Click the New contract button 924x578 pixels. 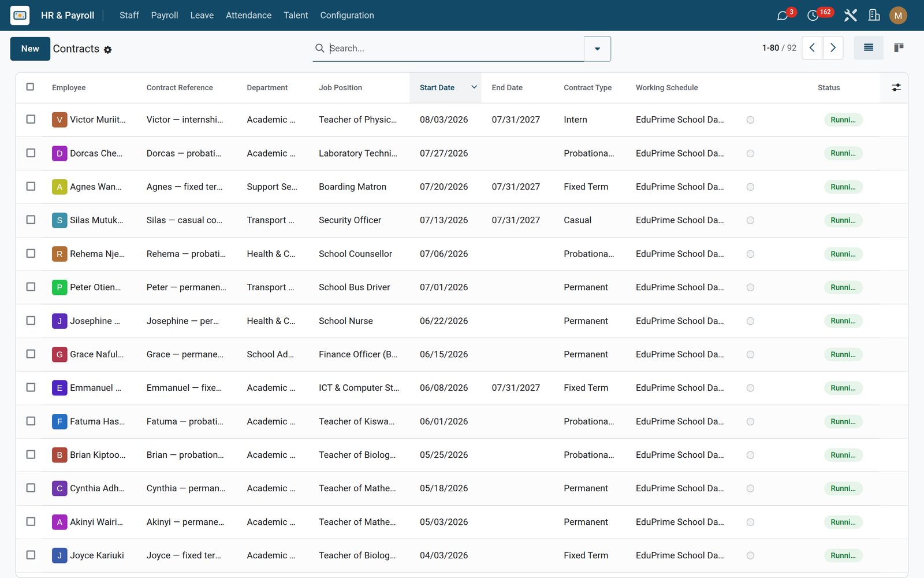pyautogui.click(x=30, y=49)
